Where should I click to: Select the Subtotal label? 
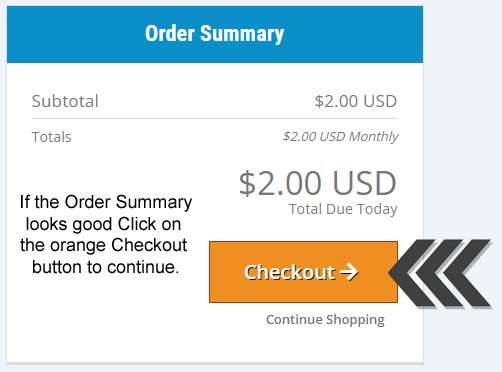(x=65, y=101)
